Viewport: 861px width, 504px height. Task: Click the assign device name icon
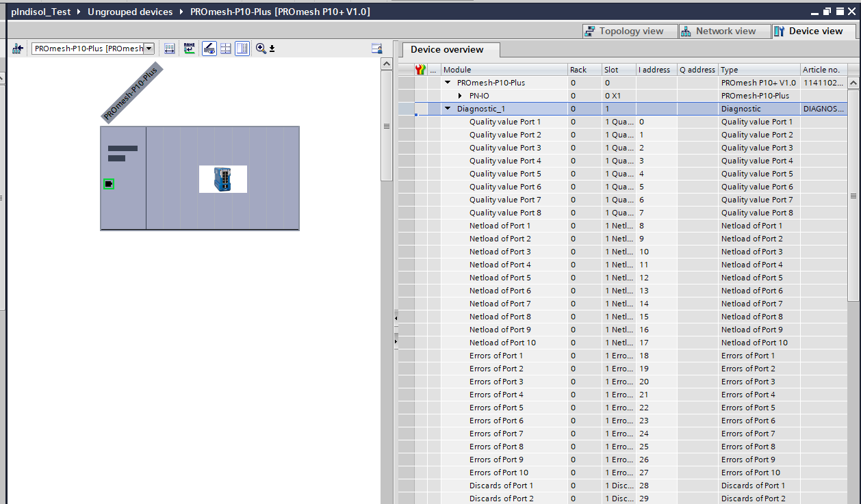point(190,49)
